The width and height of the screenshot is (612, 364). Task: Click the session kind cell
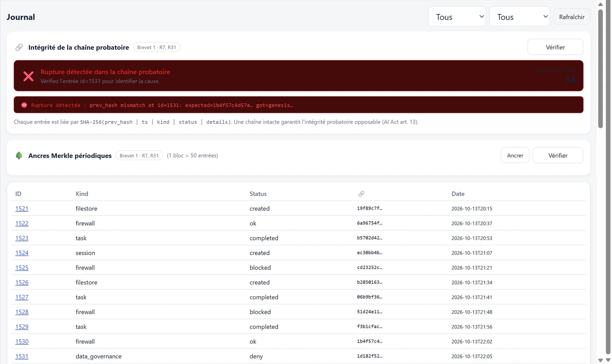[85, 253]
